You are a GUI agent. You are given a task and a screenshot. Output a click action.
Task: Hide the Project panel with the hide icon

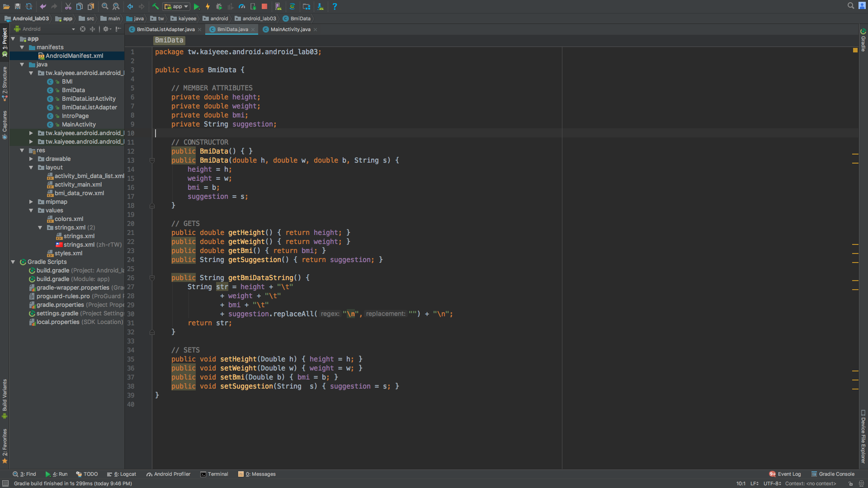(118, 29)
